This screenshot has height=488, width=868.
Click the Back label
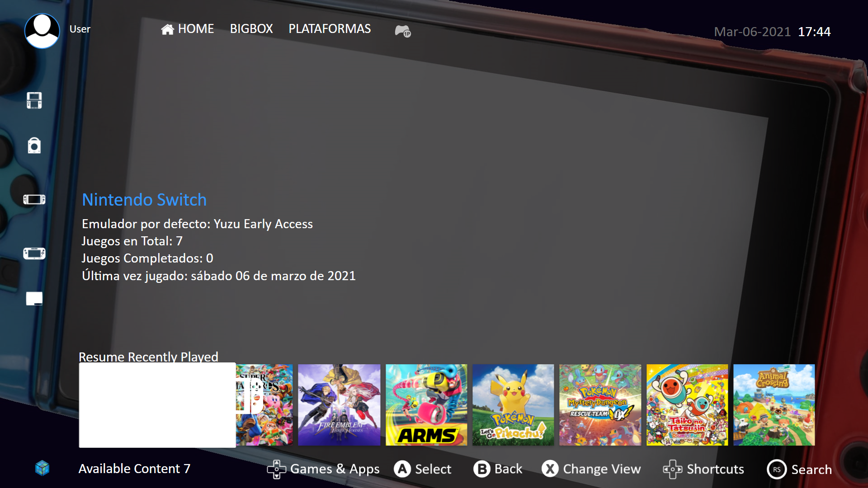pos(508,469)
